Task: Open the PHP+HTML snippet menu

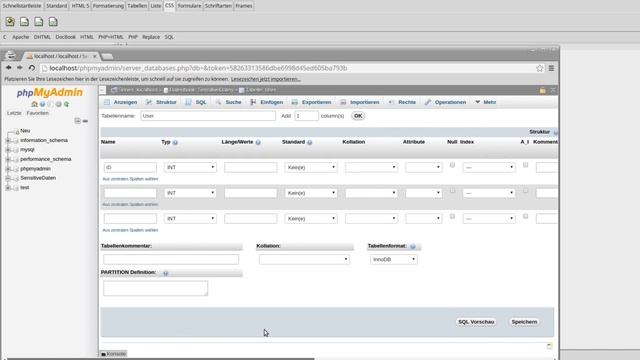Action: point(111,37)
